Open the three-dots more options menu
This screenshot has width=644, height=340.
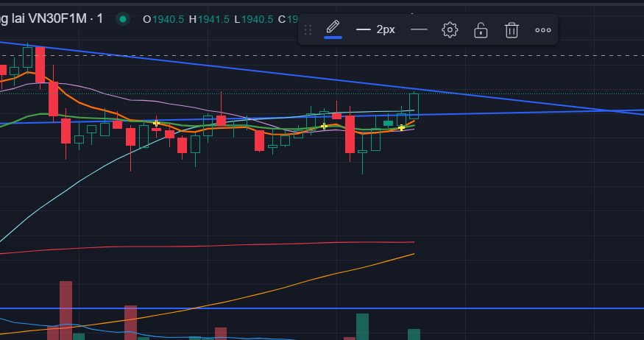pyautogui.click(x=543, y=30)
